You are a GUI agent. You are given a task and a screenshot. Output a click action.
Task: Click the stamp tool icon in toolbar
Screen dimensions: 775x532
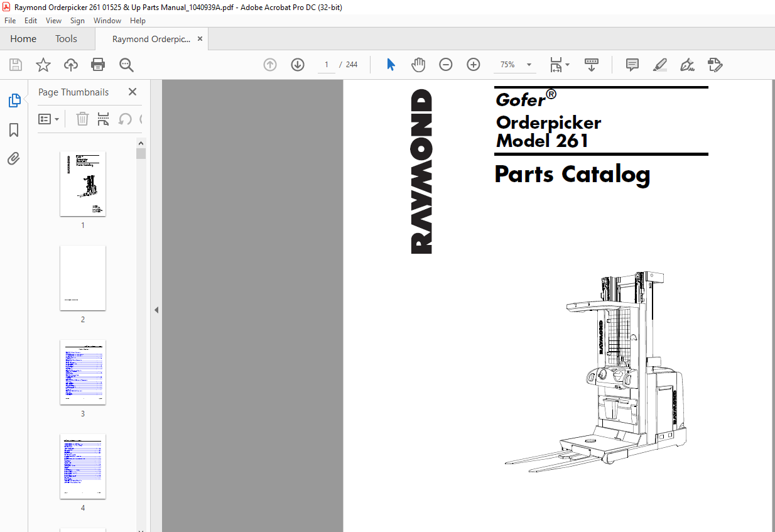[x=715, y=65]
